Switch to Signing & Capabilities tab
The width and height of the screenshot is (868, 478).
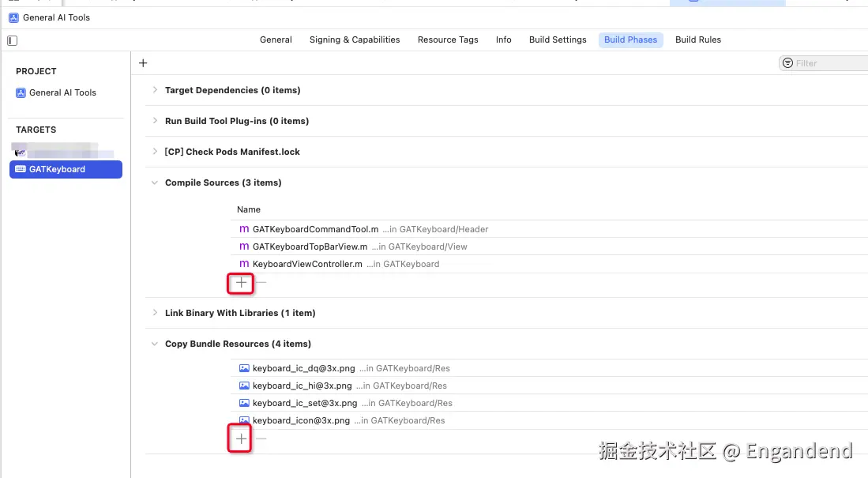[x=355, y=40]
